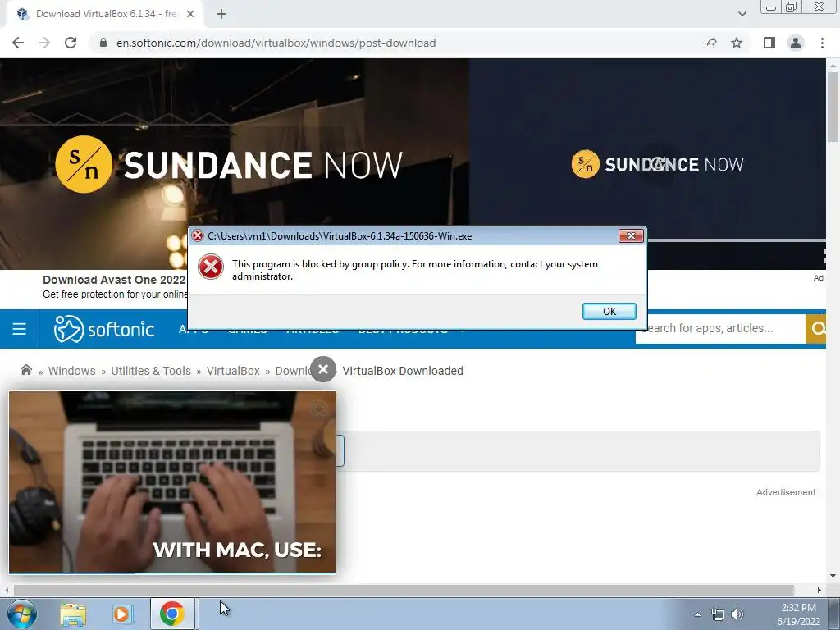Open the Windows Start button
The width and height of the screenshot is (840, 630).
pyautogui.click(x=22, y=614)
